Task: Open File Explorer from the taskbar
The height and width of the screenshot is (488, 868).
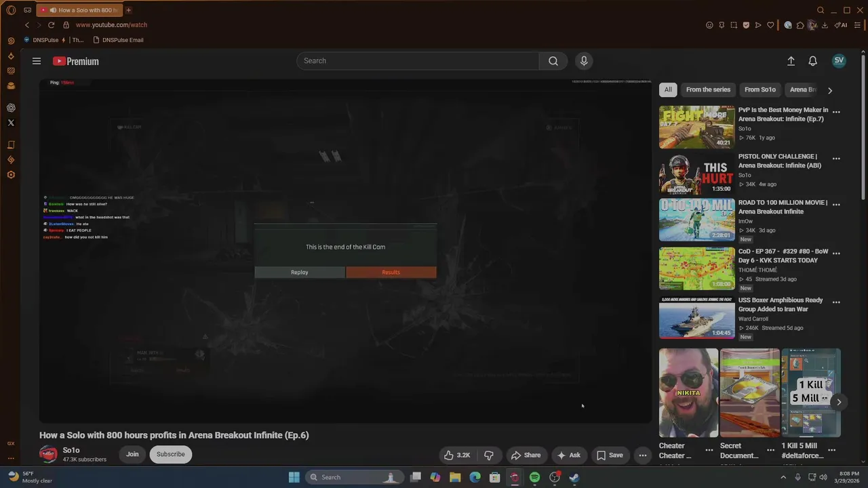Action: tap(455, 477)
